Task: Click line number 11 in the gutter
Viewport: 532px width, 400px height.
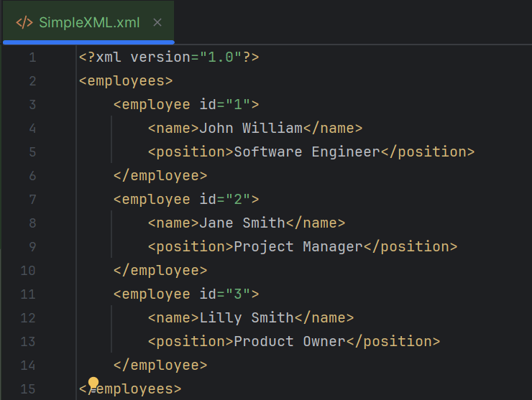Action: (29, 294)
